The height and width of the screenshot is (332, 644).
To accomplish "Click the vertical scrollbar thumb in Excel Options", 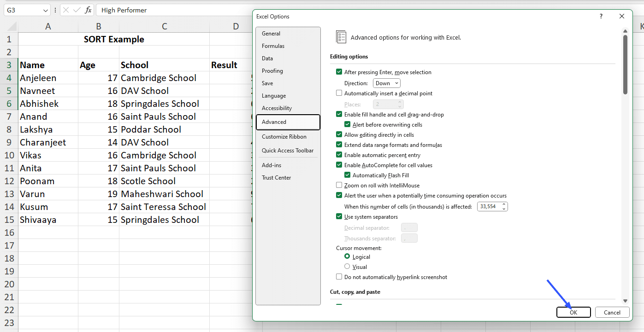I will coord(625,64).
